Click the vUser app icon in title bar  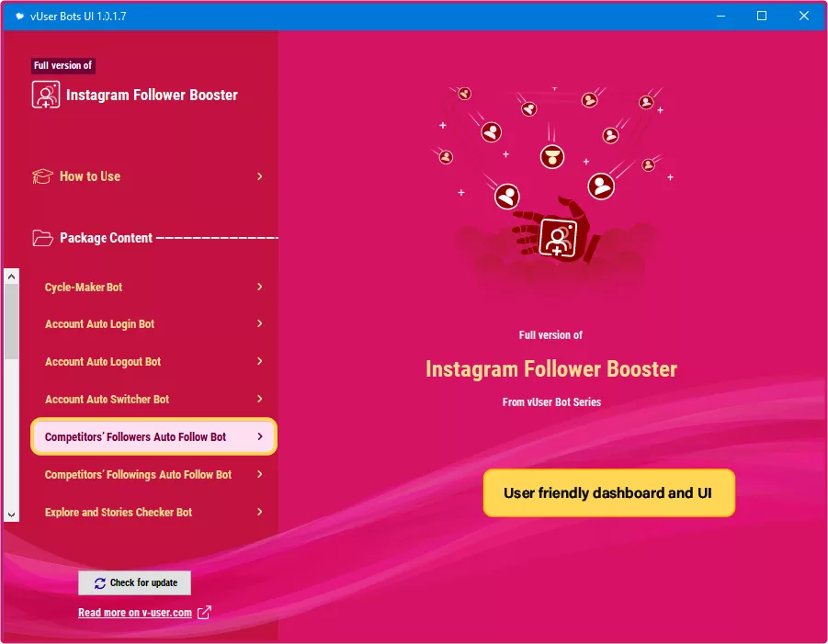(19, 16)
